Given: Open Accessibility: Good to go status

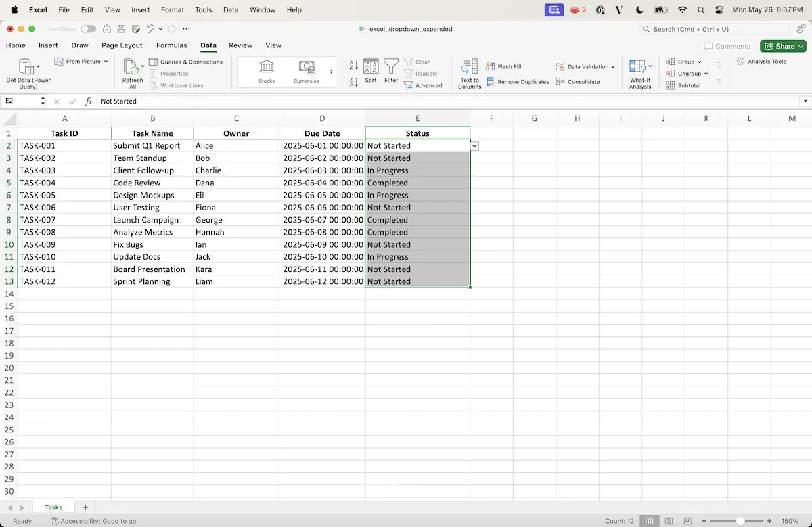Looking at the screenshot, I should click(93, 521).
